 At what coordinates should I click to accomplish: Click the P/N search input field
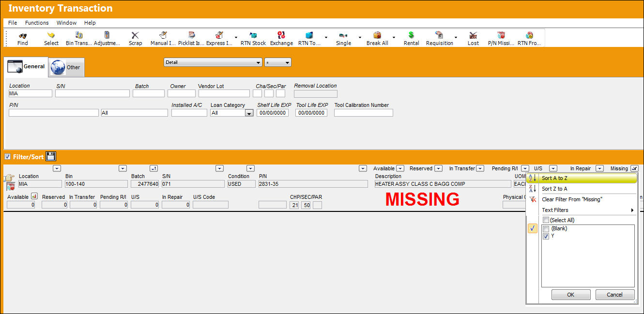coord(53,113)
